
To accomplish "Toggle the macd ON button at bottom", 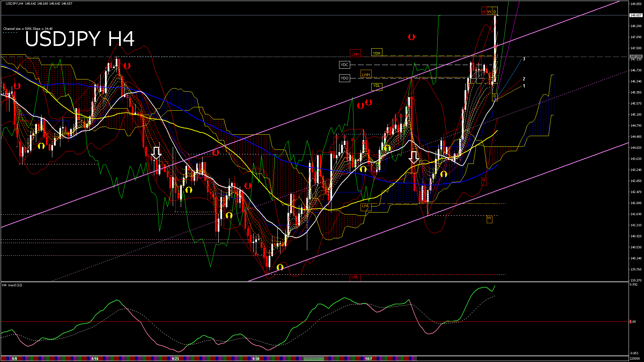I will click(x=314, y=359).
